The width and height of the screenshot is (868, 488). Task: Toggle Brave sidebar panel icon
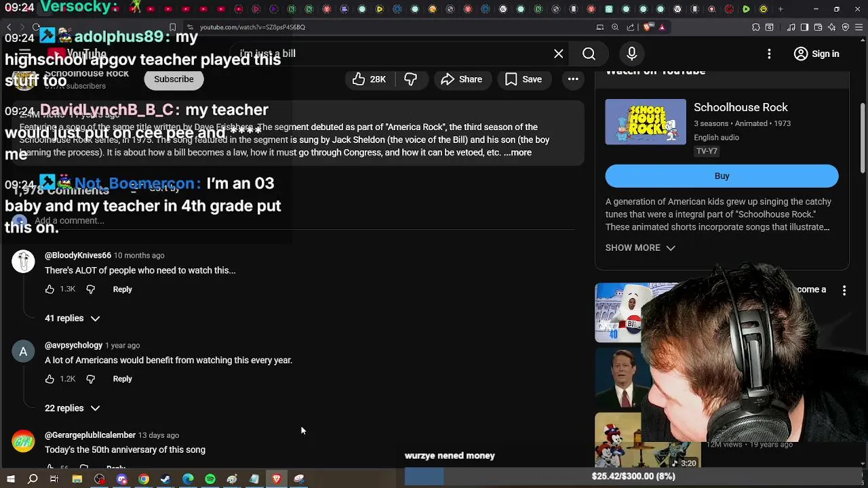tap(804, 27)
